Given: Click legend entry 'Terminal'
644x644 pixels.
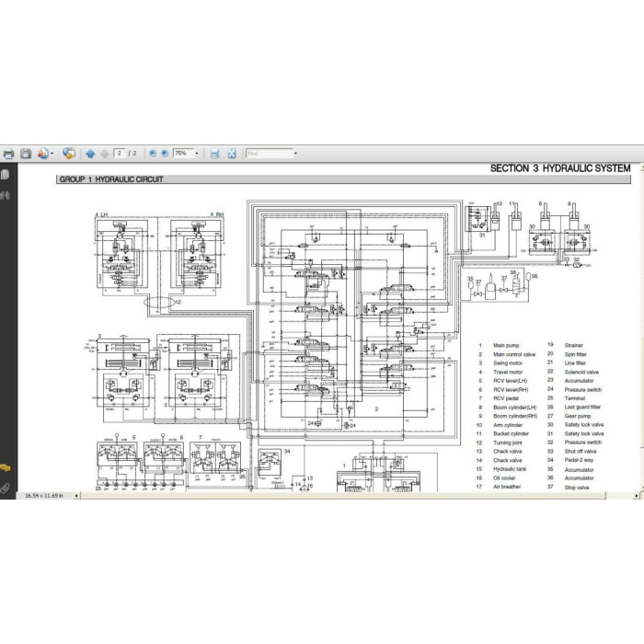Looking at the screenshot, I should pyautogui.click(x=575, y=398).
